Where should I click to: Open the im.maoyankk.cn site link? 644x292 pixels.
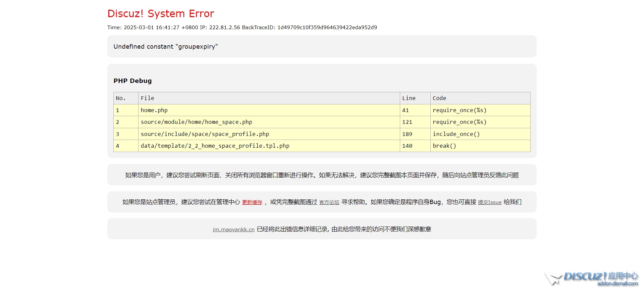(233, 229)
